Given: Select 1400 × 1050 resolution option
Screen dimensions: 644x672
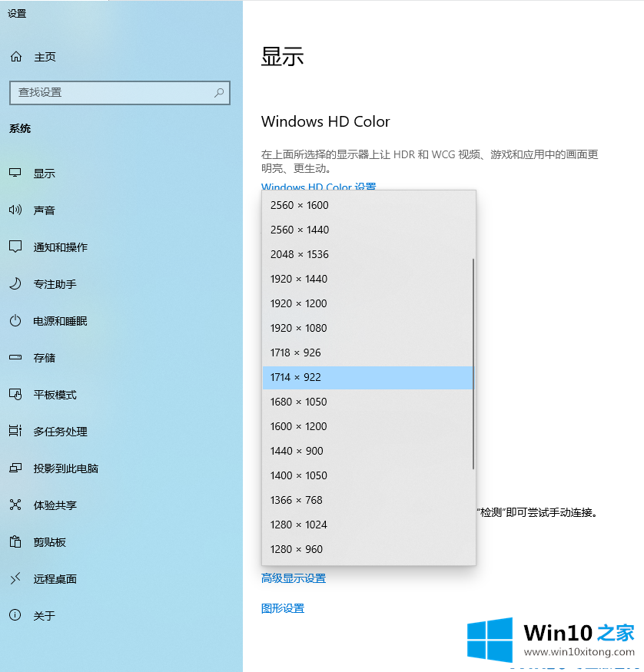Looking at the screenshot, I should [x=368, y=475].
